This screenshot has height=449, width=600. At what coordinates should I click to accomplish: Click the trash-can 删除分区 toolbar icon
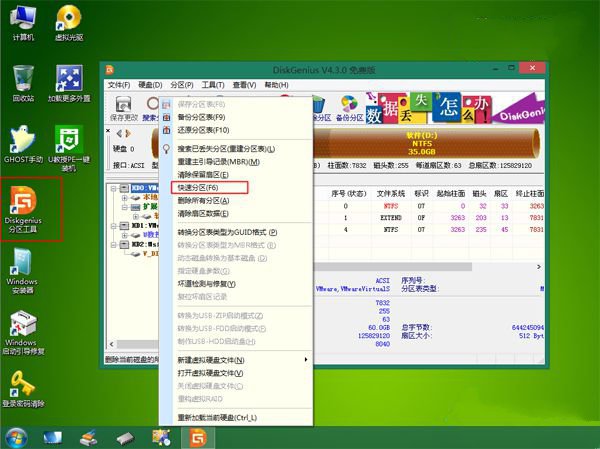(320, 108)
